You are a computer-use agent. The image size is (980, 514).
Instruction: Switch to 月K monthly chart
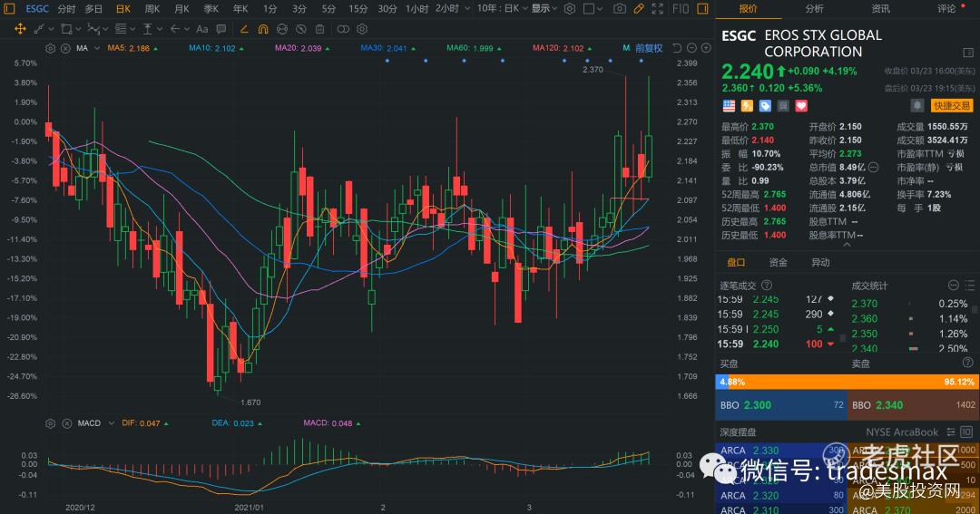pos(181,9)
